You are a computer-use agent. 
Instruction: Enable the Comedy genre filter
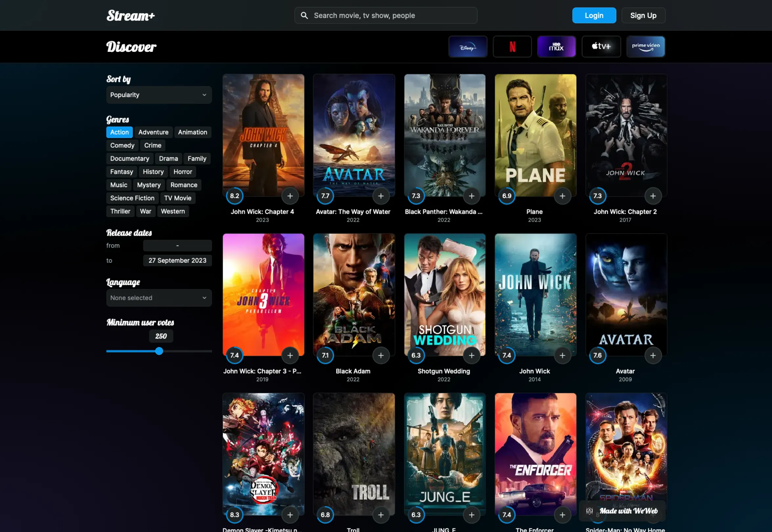pos(122,145)
